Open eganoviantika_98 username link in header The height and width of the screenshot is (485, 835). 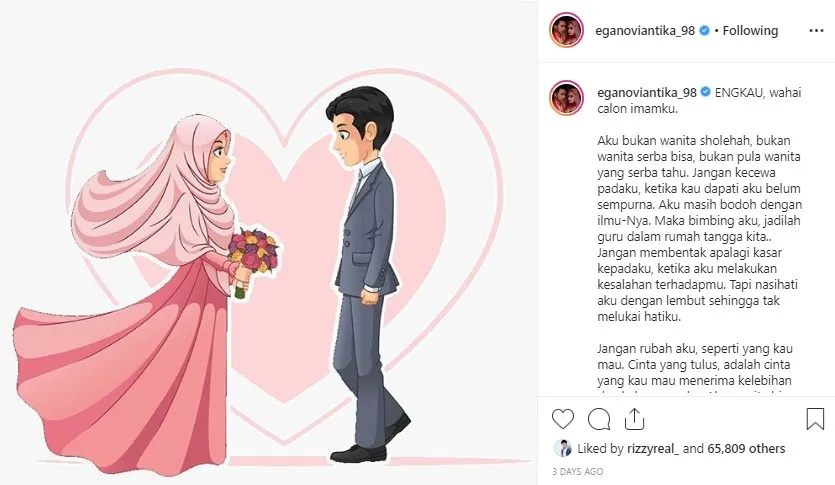(645, 31)
